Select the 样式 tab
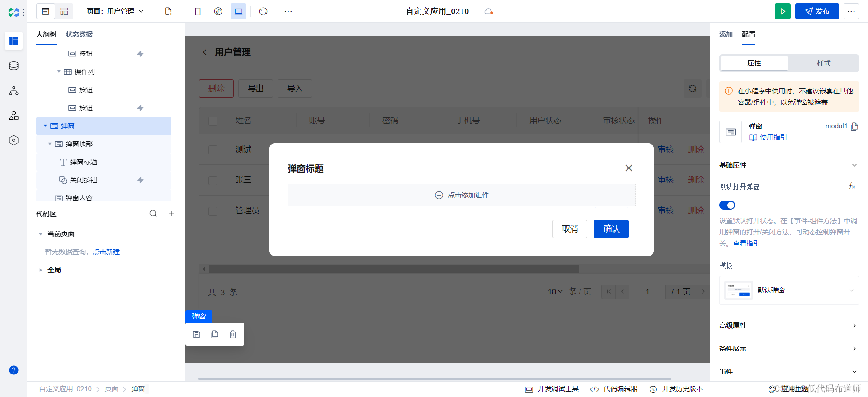This screenshot has width=868, height=397. [x=824, y=63]
